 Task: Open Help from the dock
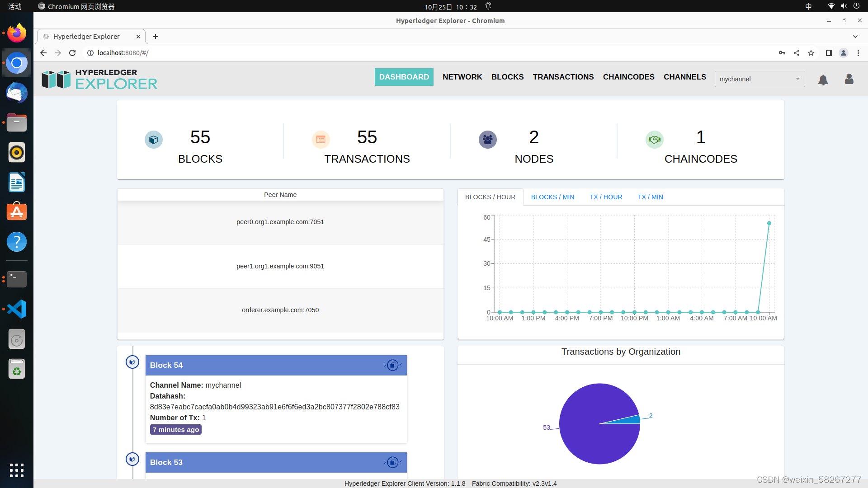click(17, 242)
